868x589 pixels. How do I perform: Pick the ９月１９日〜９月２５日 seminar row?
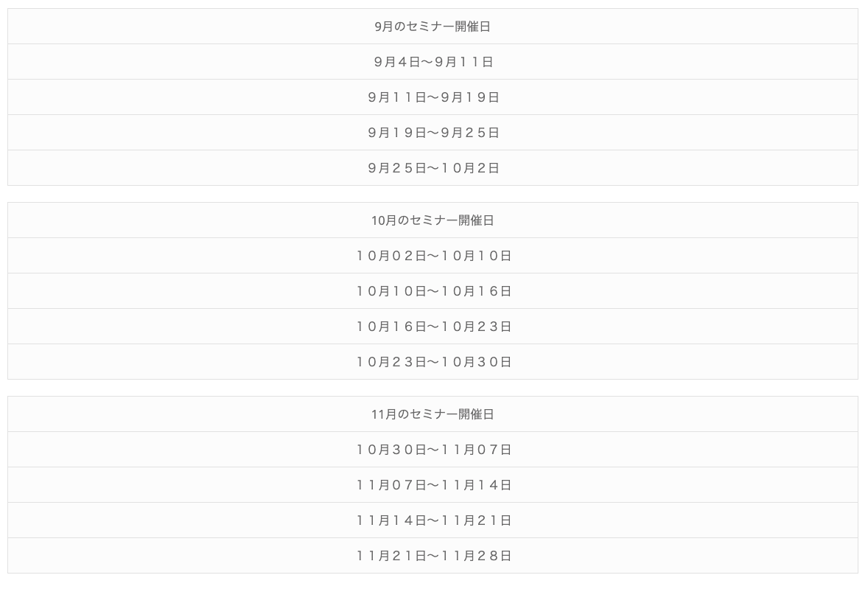[433, 133]
